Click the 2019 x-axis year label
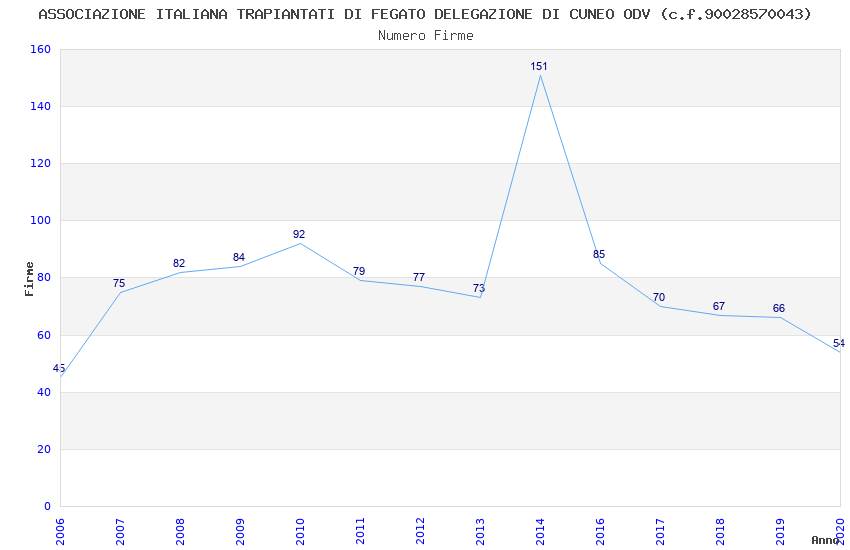The height and width of the screenshot is (550, 850). (x=780, y=532)
